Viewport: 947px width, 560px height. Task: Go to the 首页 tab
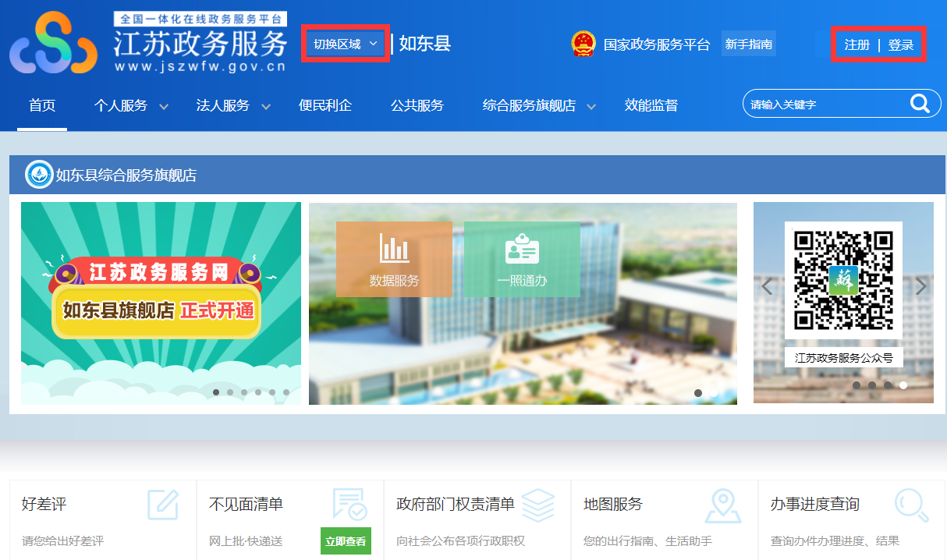(42, 105)
